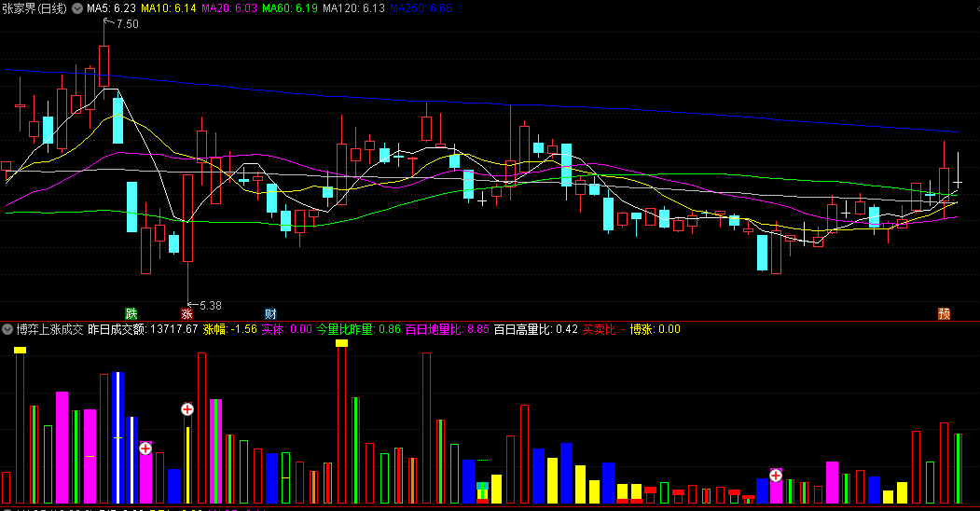Open the dropdown arrow beside 张家界(日线)
980x511 pixels.
pos(77,8)
